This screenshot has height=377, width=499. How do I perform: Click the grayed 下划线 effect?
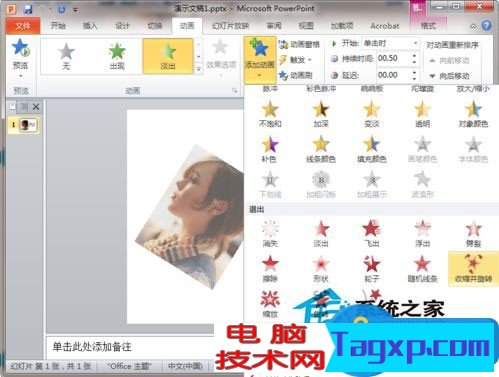[x=270, y=184]
